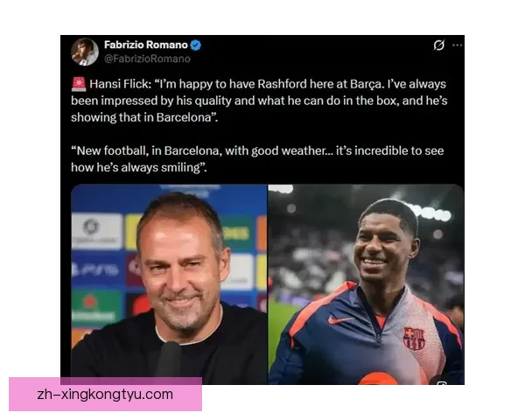This screenshot has width=525, height=420.
Task: Click the first tweet paragraph about Barça
Action: click(x=259, y=101)
